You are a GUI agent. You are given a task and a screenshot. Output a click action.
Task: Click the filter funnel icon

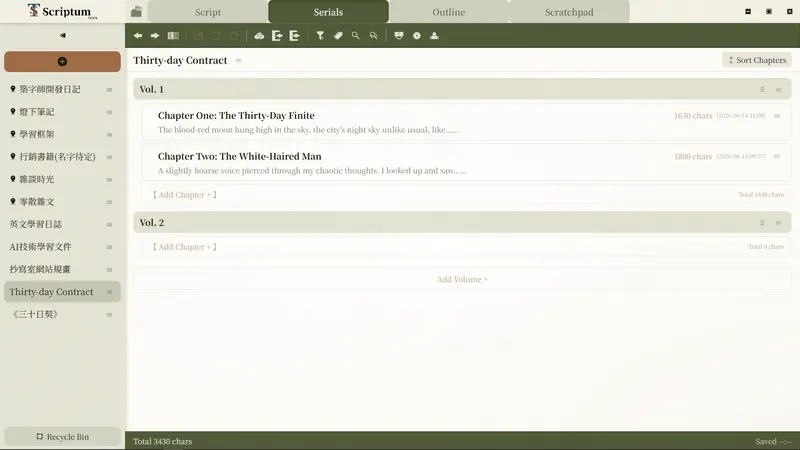[x=320, y=36]
